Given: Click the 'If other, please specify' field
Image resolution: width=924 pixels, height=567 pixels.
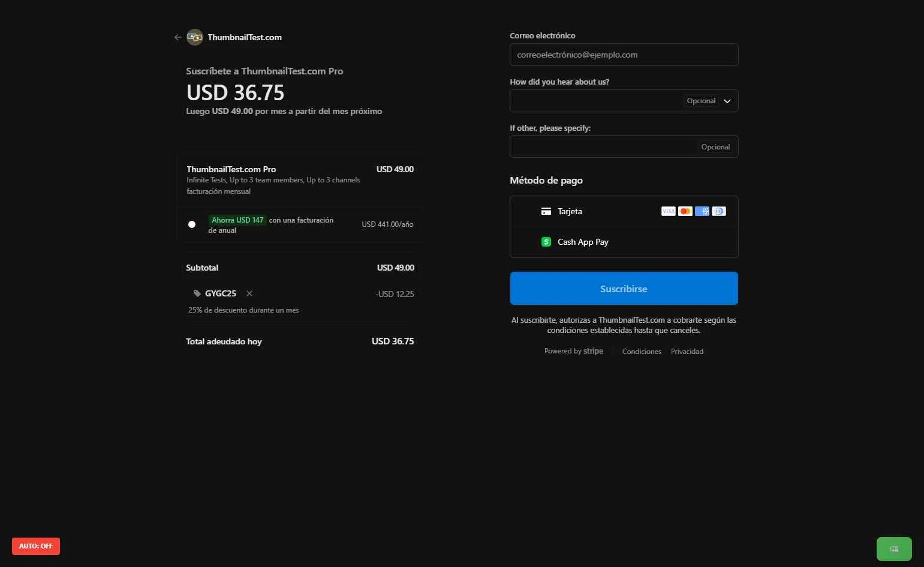Looking at the screenshot, I should pyautogui.click(x=624, y=146).
